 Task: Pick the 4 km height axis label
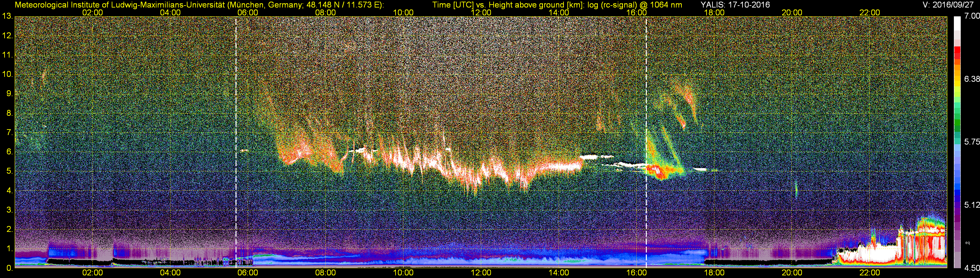tap(9, 190)
